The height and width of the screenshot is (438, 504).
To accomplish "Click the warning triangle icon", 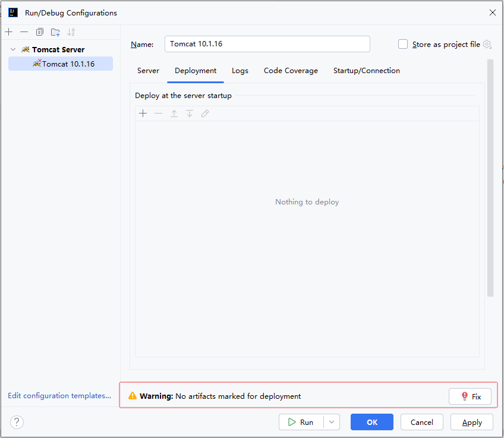I will click(133, 396).
